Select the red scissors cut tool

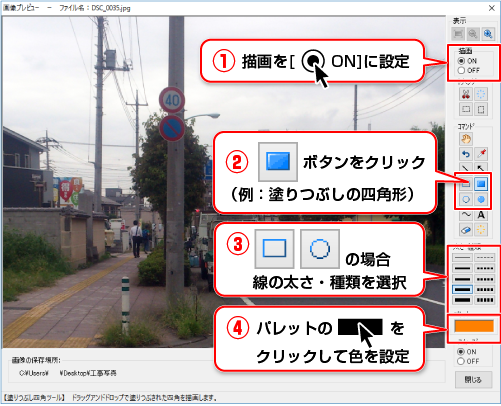pos(466,94)
